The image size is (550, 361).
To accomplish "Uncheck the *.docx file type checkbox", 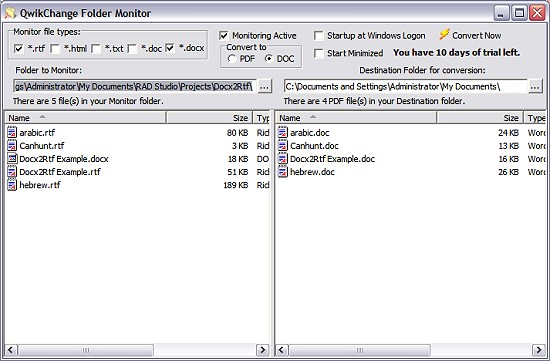I will (170, 48).
